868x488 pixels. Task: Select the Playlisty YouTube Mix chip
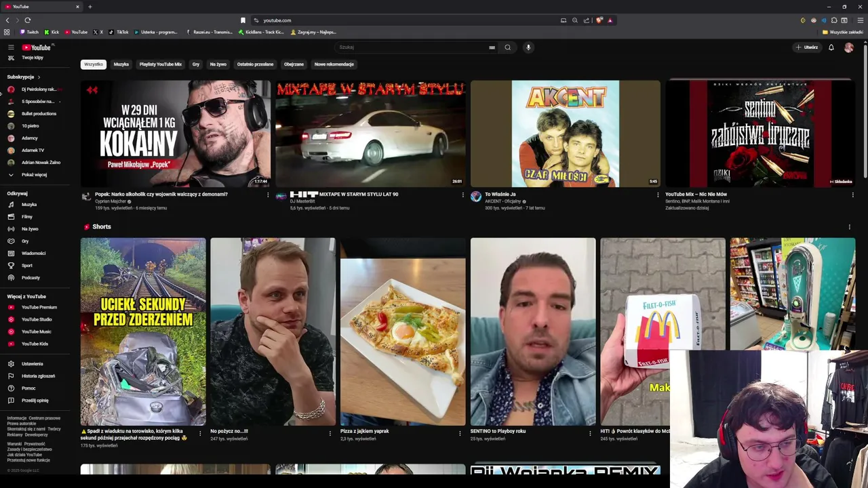point(161,64)
